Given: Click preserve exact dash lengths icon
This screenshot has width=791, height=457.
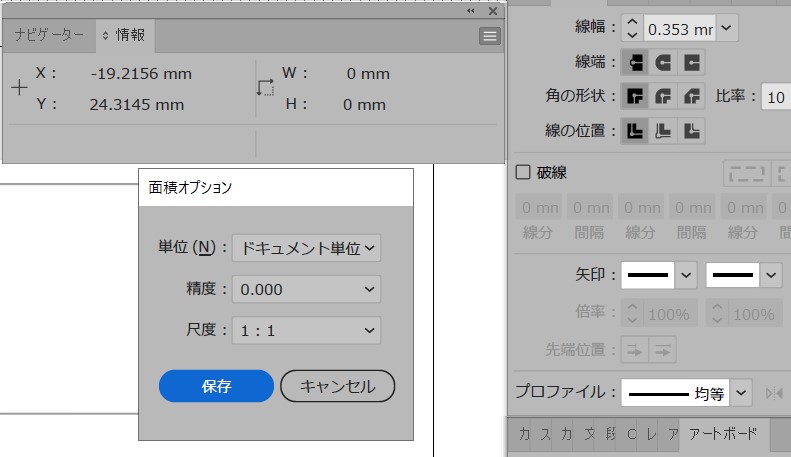Looking at the screenshot, I should pyautogui.click(x=747, y=174).
